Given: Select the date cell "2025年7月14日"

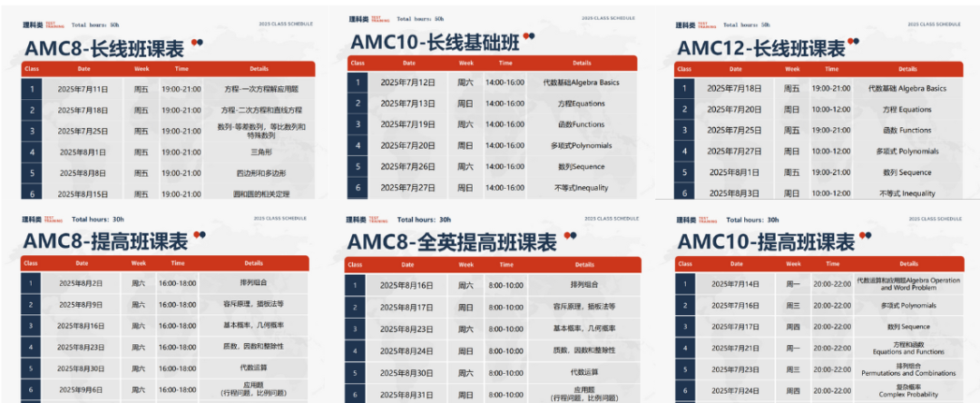Looking at the screenshot, I should tap(737, 284).
